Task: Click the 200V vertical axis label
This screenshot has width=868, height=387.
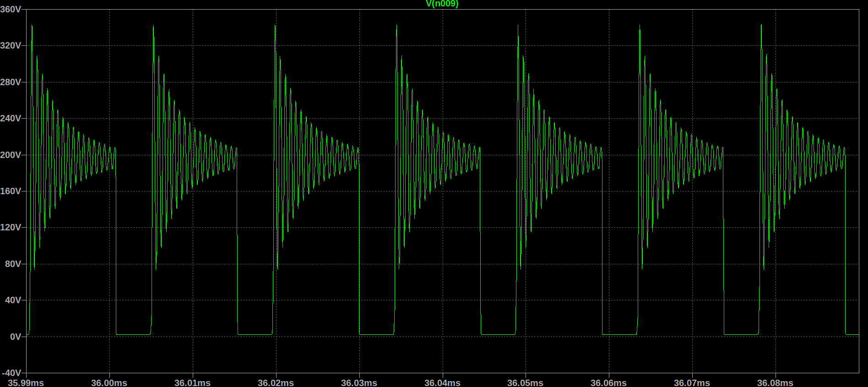Action: (x=11, y=155)
